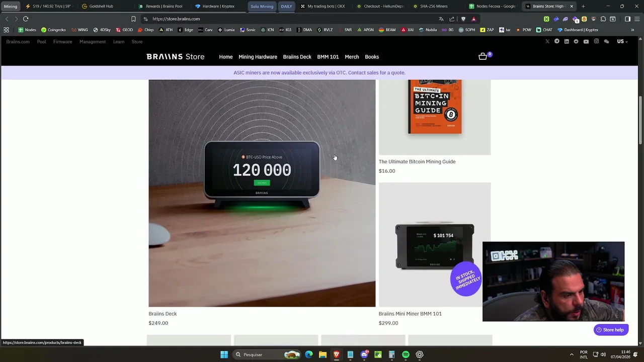This screenshot has width=644, height=362.
Task: Open BMM 101 menu item
Action: 328,57
